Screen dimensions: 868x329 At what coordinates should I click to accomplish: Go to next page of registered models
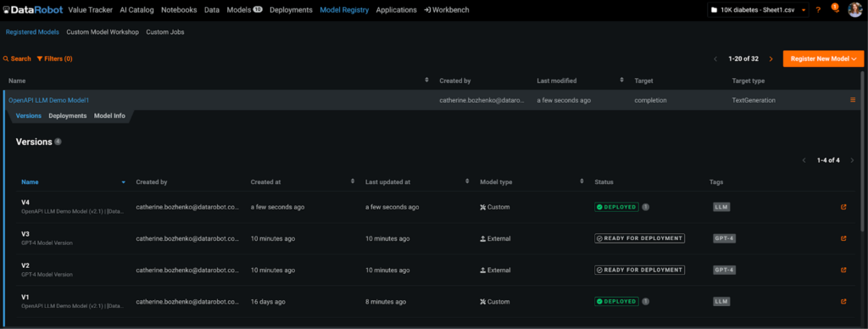[x=771, y=59]
